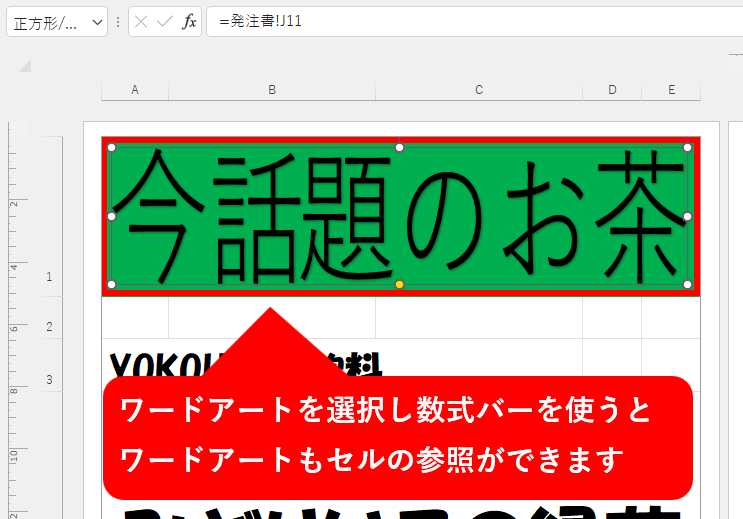Screen dimensions: 743x519
Task: Click the three-dot handle beside the Name Box
Action: (x=118, y=22)
